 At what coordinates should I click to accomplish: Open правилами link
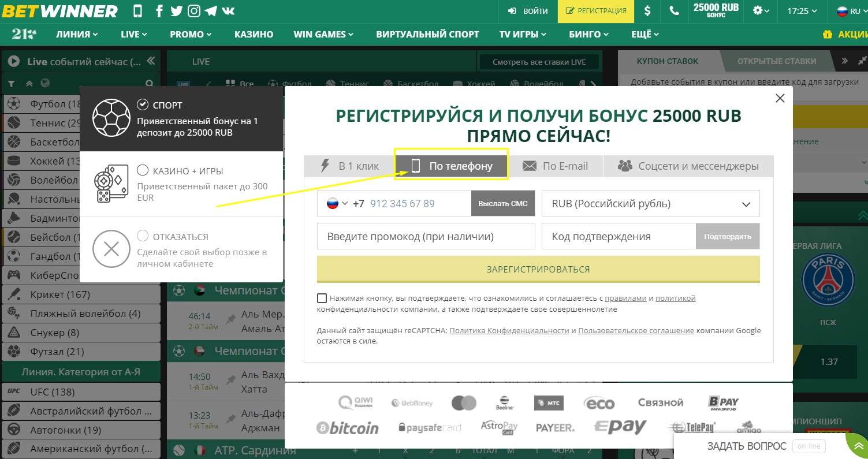point(625,298)
